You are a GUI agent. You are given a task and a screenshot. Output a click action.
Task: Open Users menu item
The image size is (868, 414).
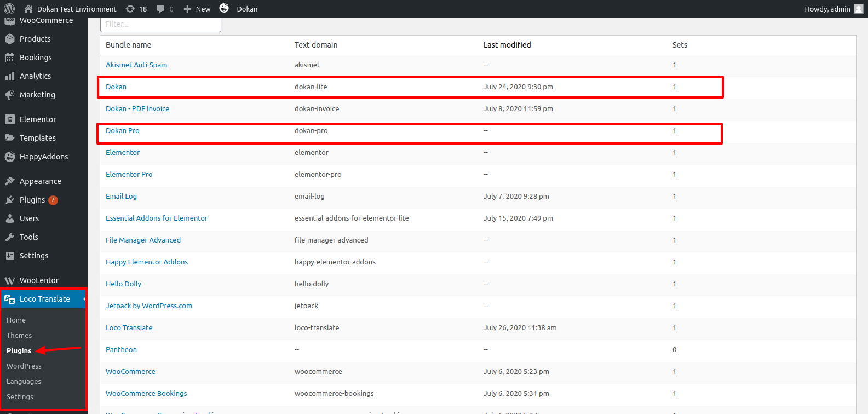pyautogui.click(x=29, y=219)
